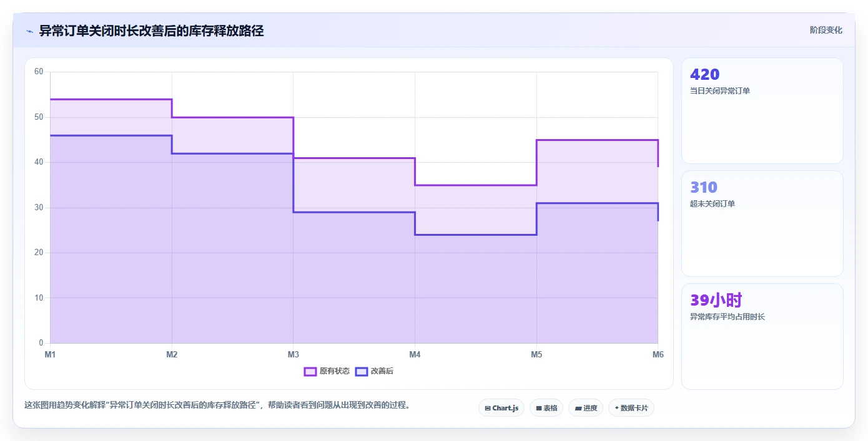This screenshot has width=868, height=441.
Task: Click the 20 y-axis label
Action: (x=39, y=253)
